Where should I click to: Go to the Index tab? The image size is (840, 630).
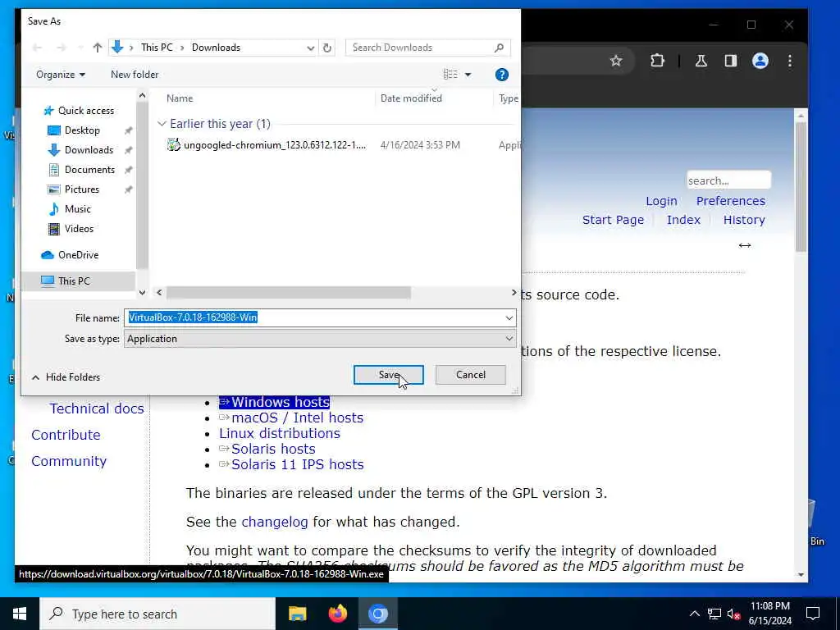coord(683,220)
